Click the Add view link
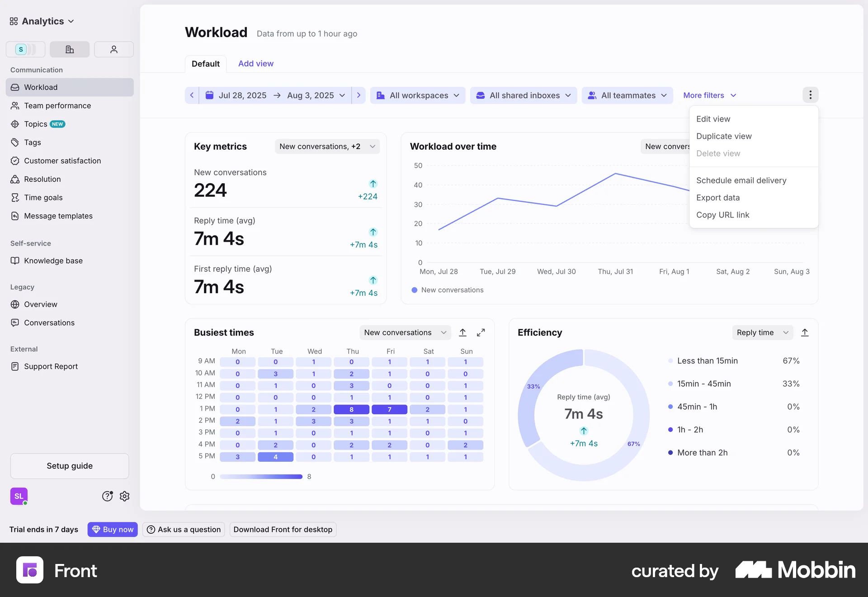Image resolution: width=868 pixels, height=597 pixels. [255, 64]
